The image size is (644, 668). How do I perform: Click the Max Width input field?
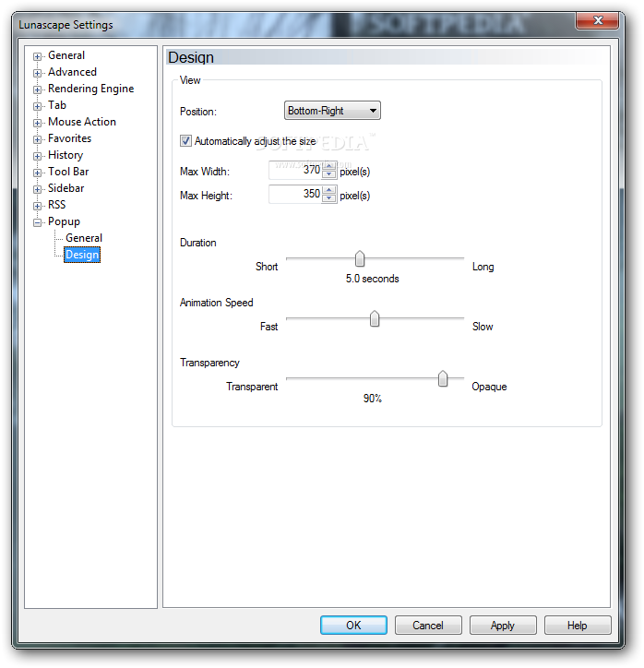click(x=294, y=171)
